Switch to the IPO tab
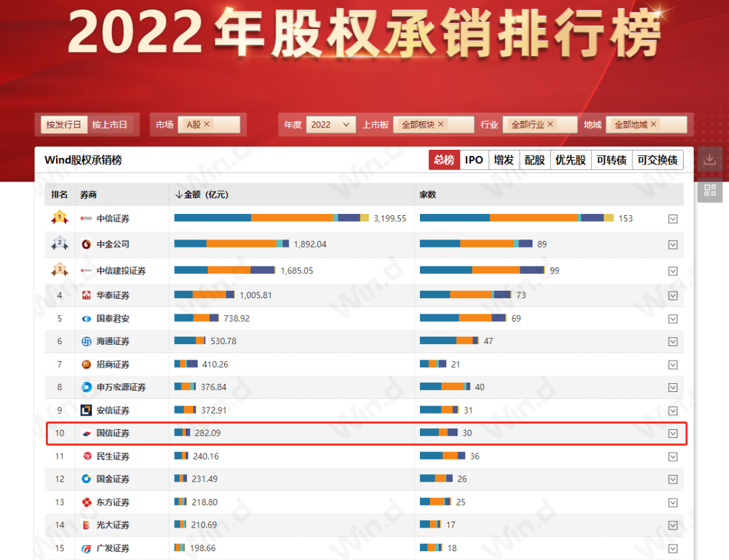Image resolution: width=729 pixels, height=560 pixels. coord(474,160)
